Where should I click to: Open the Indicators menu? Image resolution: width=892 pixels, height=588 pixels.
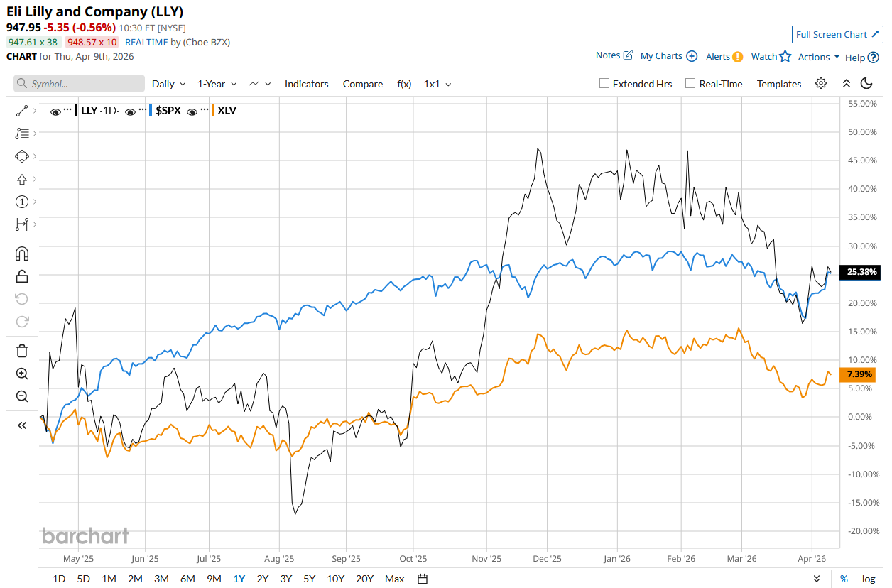point(306,84)
